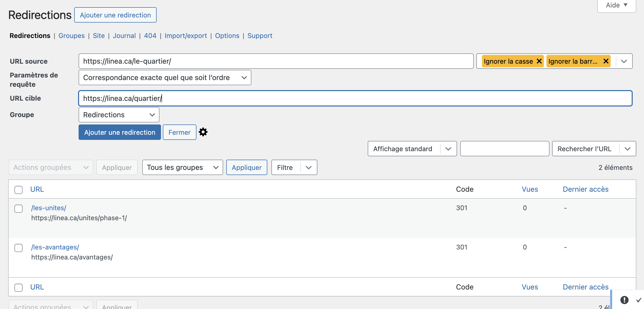Select the /les-unites/ row checkbox
Image resolution: width=644 pixels, height=309 pixels.
[18, 209]
